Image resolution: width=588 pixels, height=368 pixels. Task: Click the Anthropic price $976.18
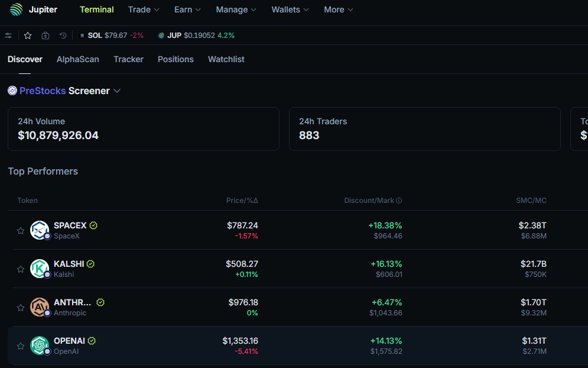point(243,302)
